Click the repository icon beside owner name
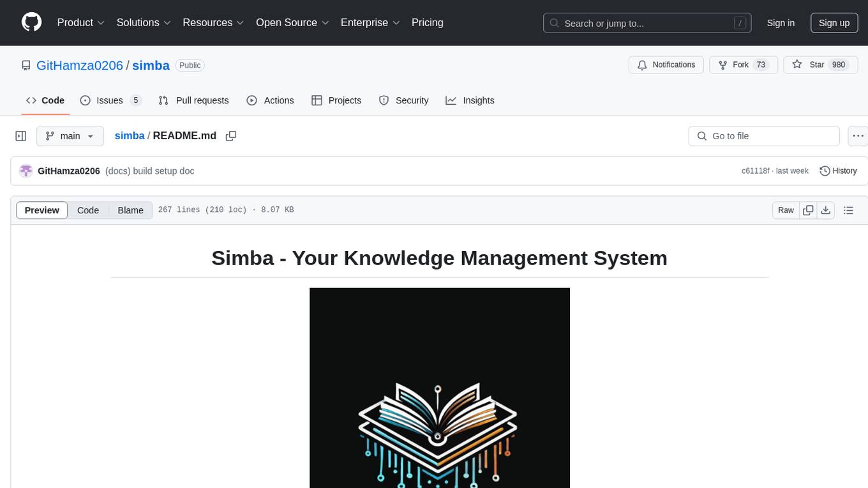This screenshot has height=488, width=868. click(26, 65)
